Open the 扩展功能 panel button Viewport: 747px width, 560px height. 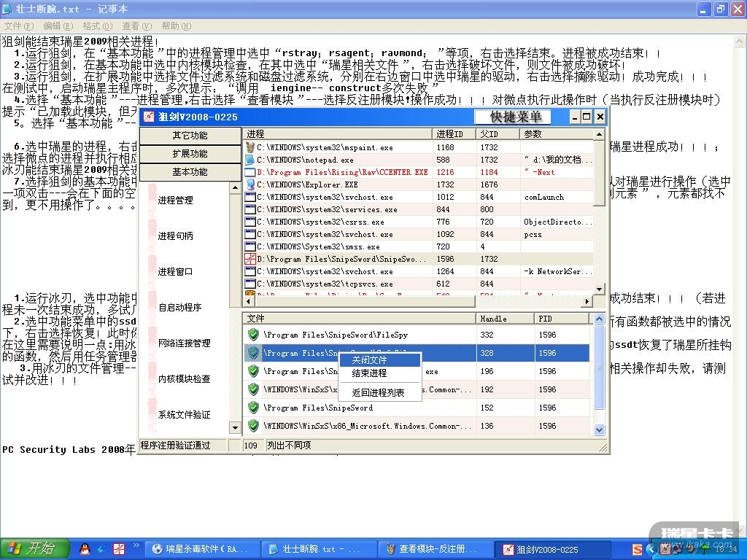click(x=190, y=154)
